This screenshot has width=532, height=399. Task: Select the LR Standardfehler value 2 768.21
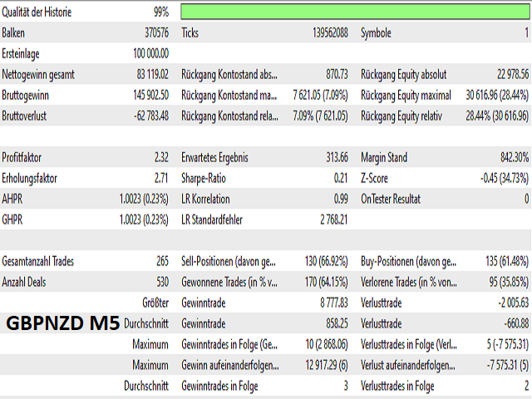point(334,219)
